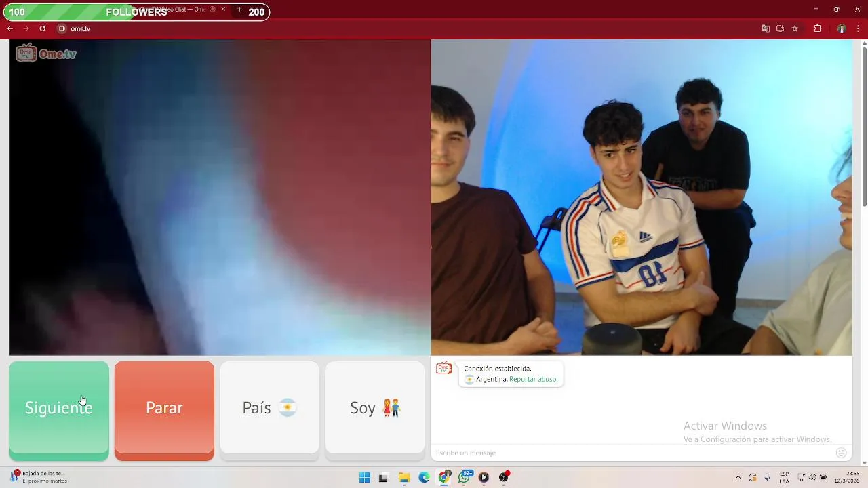Switch to Chrome in the taskbar

click(444, 477)
